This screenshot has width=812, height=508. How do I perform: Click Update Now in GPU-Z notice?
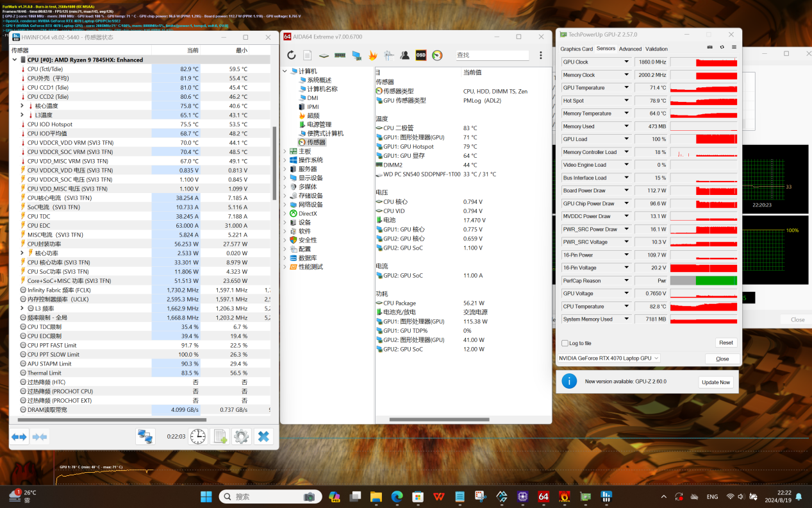[715, 382]
